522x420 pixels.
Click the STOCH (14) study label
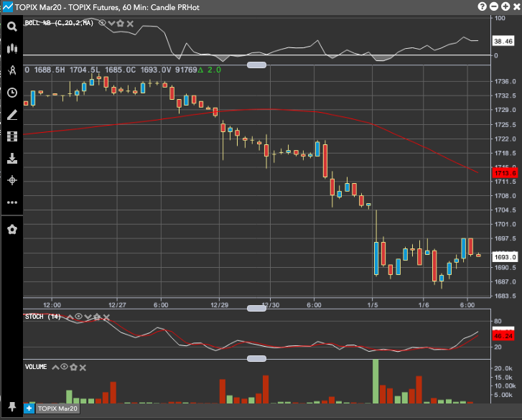pyautogui.click(x=43, y=317)
